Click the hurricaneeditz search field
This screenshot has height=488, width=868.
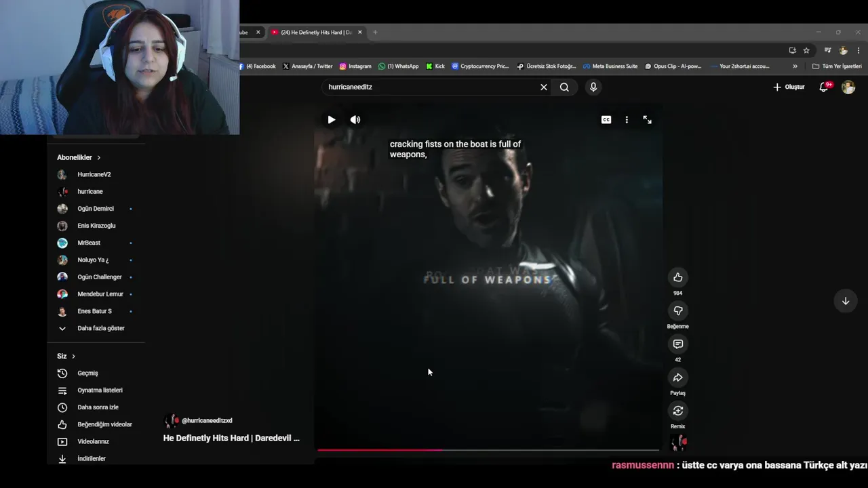[x=431, y=87]
